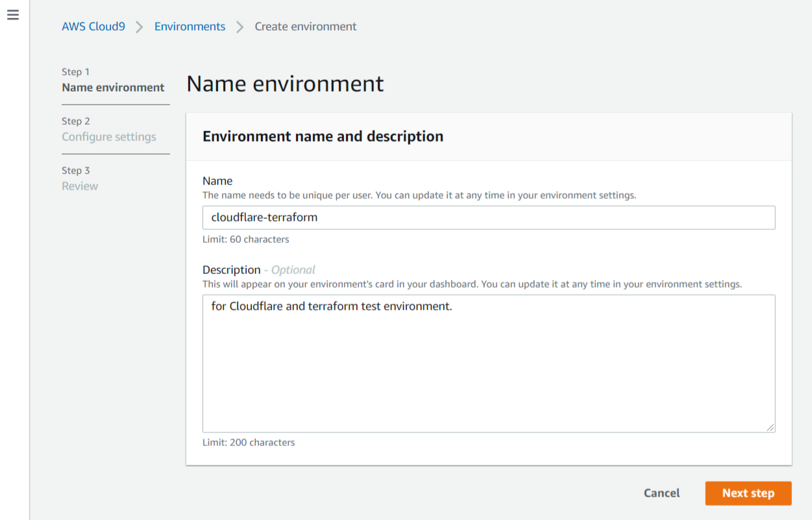The width and height of the screenshot is (812, 520).
Task: Click the chevron after AWS Cloud9 breadcrumb
Action: [x=140, y=27]
